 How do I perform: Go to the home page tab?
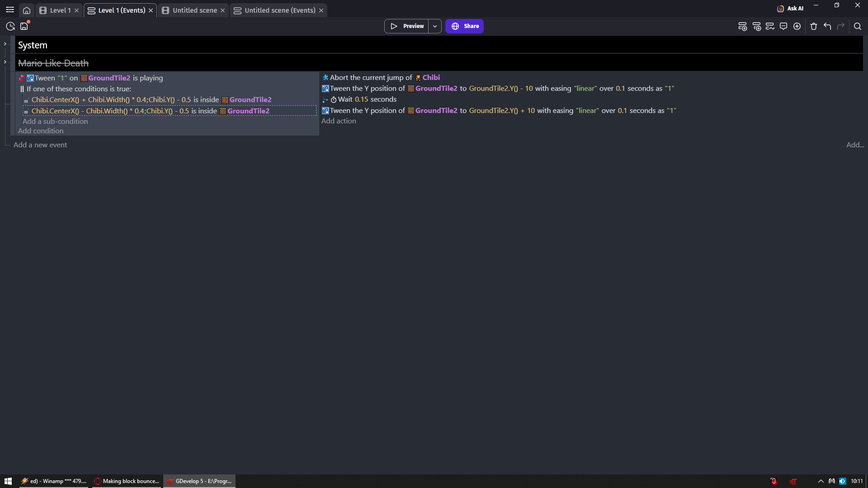27,10
